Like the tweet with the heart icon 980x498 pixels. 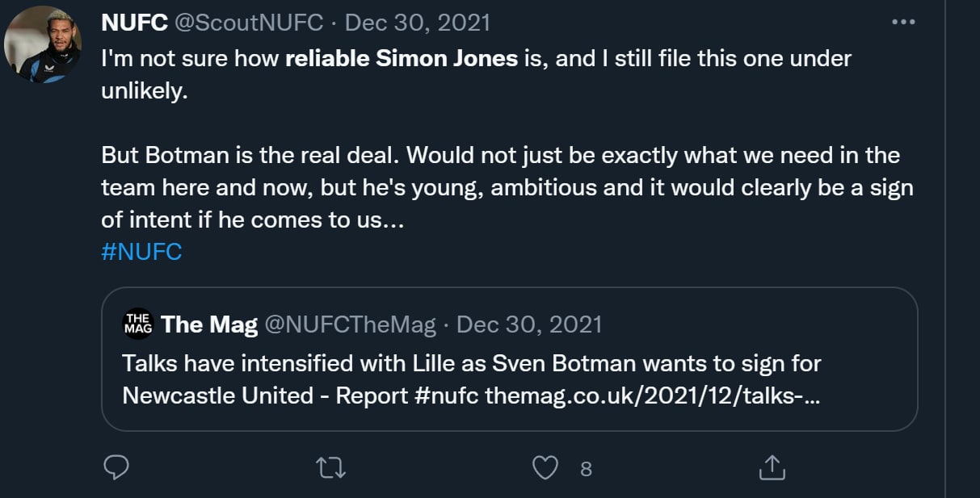546,467
